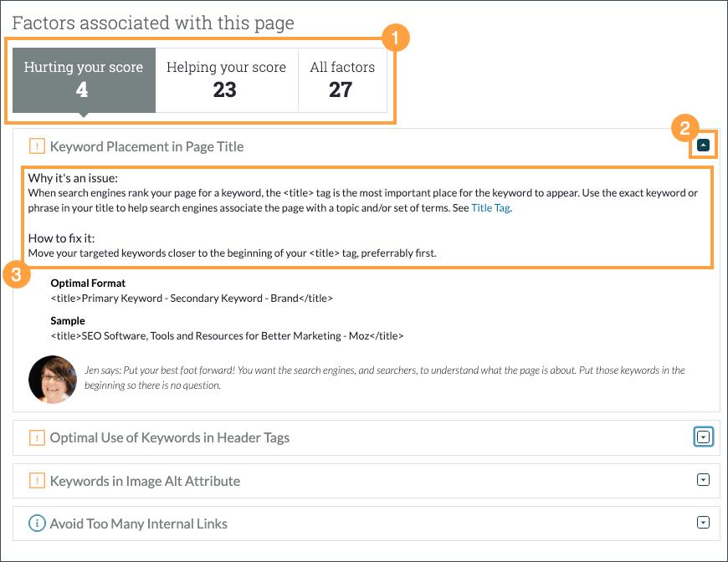Click the orange number 3 callout badge
Screen dimensions: 728x562
click(x=17, y=274)
